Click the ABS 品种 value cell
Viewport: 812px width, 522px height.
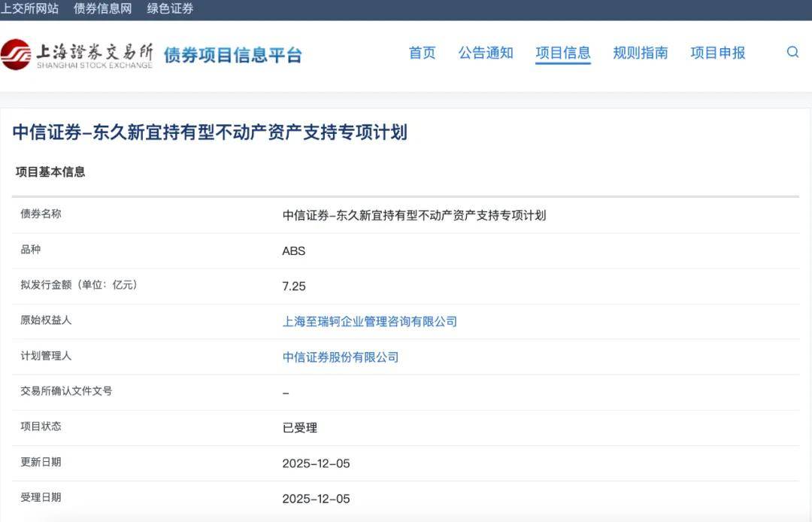[293, 250]
